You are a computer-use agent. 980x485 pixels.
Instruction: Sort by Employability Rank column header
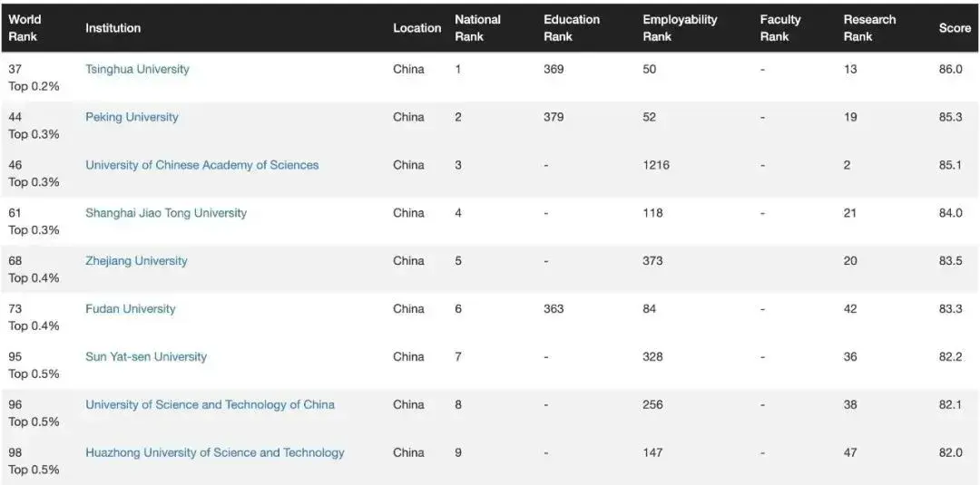[x=679, y=28]
